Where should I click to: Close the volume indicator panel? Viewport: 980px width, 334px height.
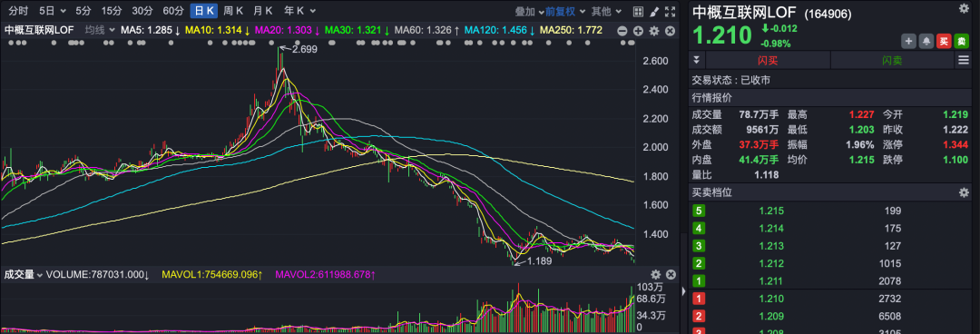tap(671, 275)
